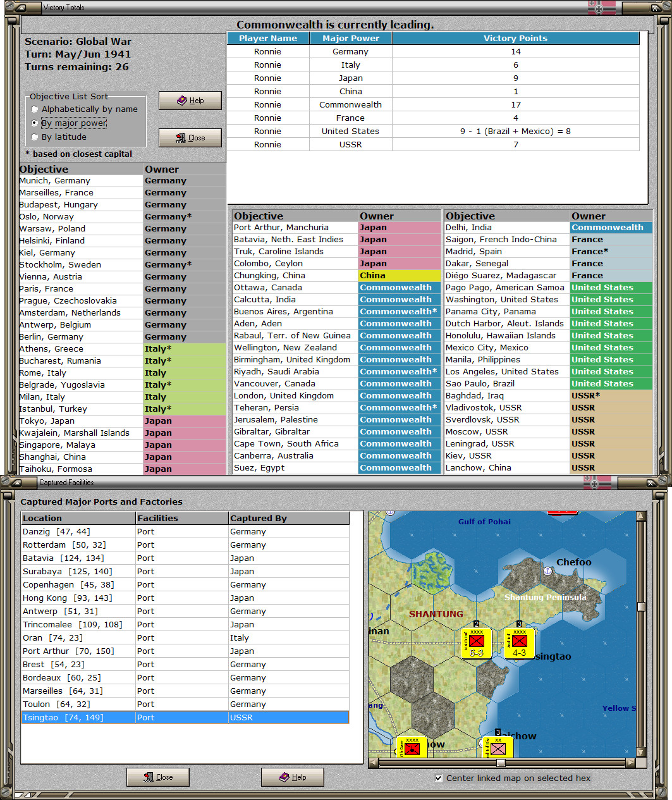Click the map scroll up arrow
The width and height of the screenshot is (672, 800).
pyautogui.click(x=641, y=516)
